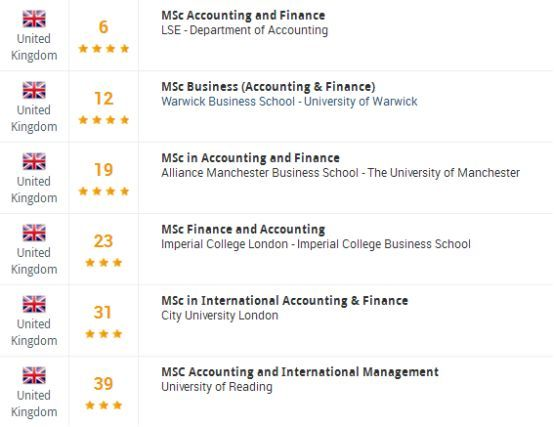Click the three stars under rank 39
The height and width of the screenshot is (427, 554).
click(x=104, y=405)
